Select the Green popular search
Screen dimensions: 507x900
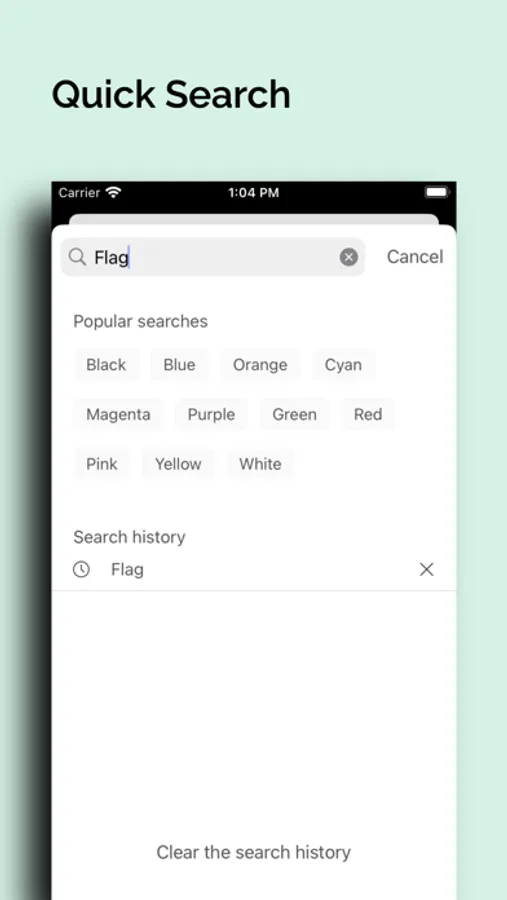pyautogui.click(x=295, y=414)
